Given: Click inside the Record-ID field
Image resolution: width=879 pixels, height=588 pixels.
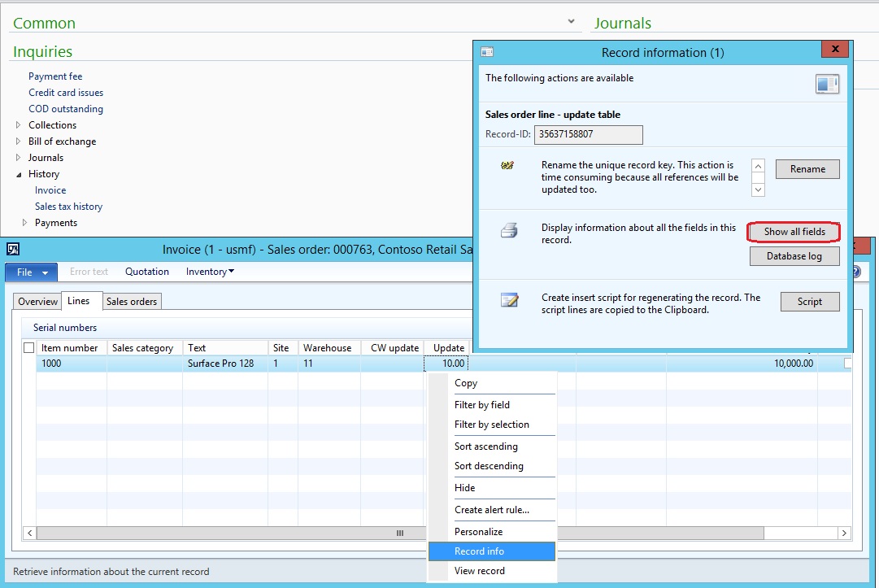Looking at the screenshot, I should 587,135.
